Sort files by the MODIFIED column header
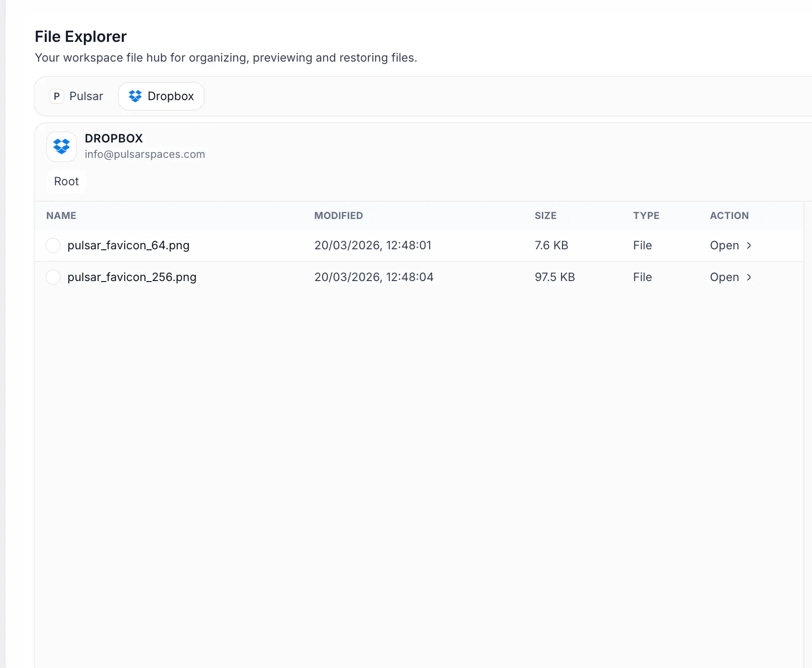The width and height of the screenshot is (812, 668). 339,216
